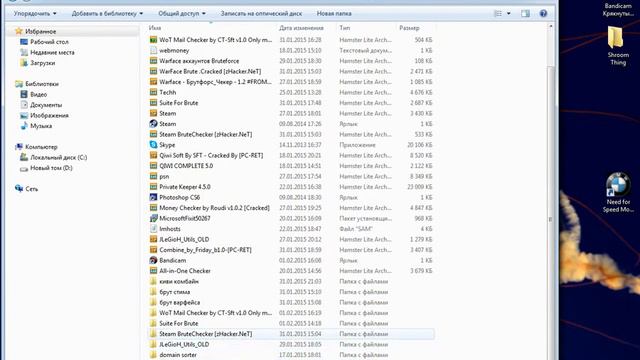Select the Techh archive icon
The height and width of the screenshot is (360, 640).
click(153, 92)
